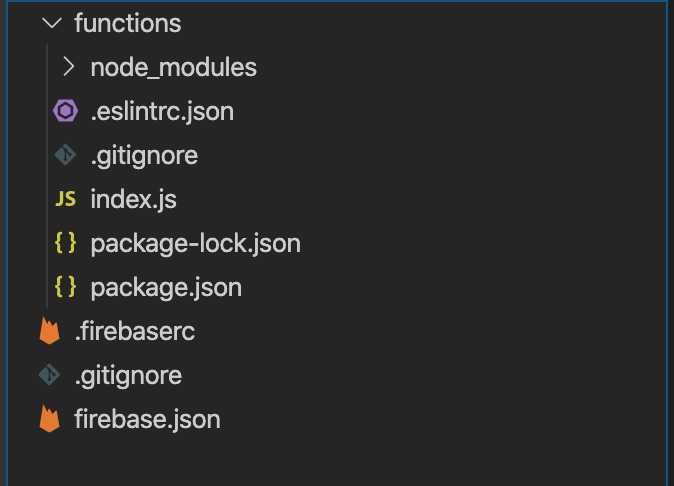The width and height of the screenshot is (674, 486).
Task: Click the purple ESLint hexagon icon
Action: pyautogui.click(x=65, y=111)
